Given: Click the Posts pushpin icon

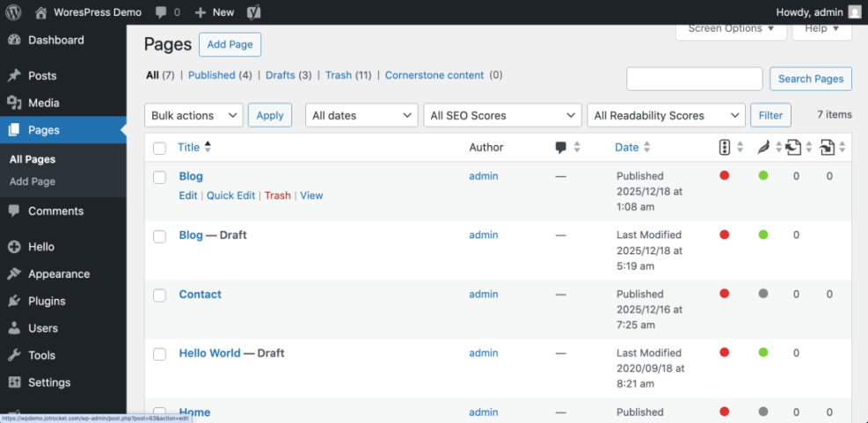Looking at the screenshot, I should pos(14,76).
